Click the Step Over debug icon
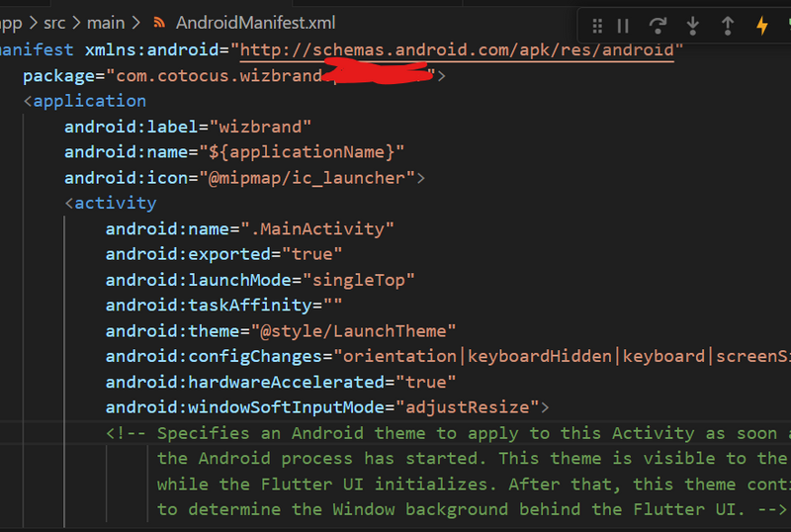The height and width of the screenshot is (532, 791). coord(658,26)
